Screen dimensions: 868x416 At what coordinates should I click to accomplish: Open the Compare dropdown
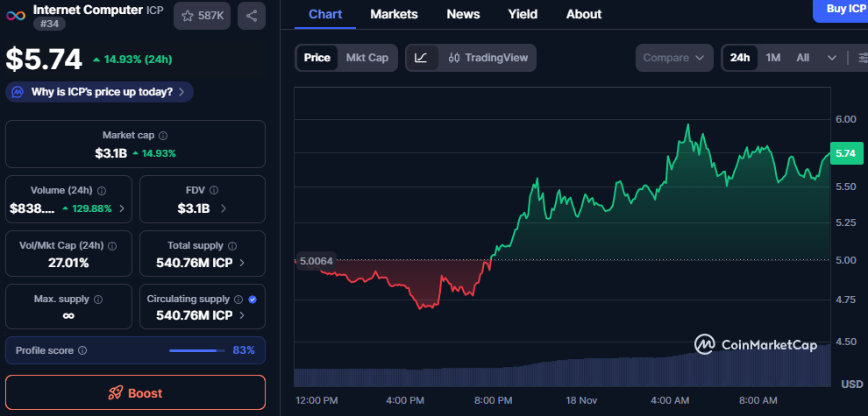click(673, 58)
